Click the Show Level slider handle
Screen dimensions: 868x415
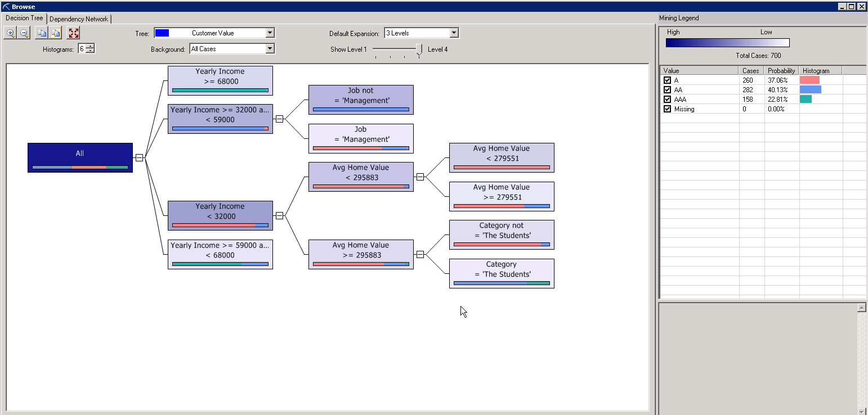coord(419,50)
